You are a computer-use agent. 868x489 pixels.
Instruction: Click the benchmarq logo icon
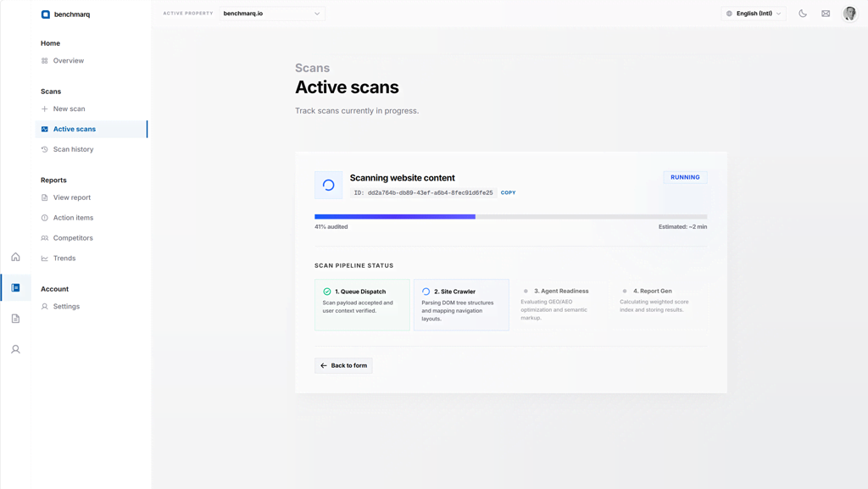click(46, 14)
